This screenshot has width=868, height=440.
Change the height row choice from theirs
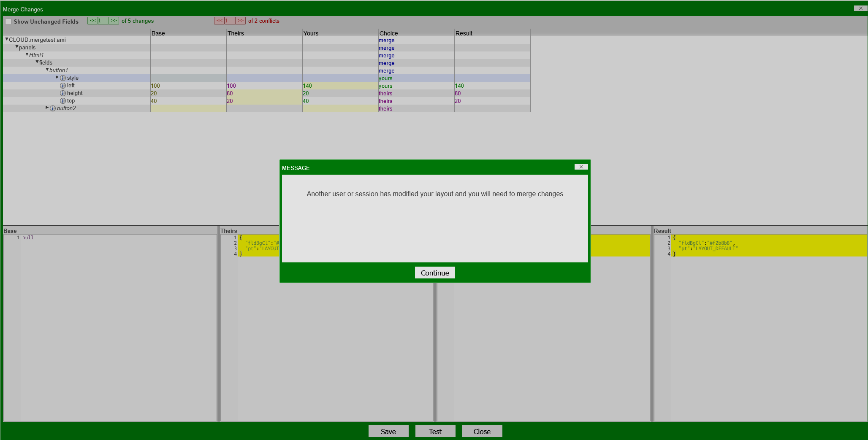(385, 93)
